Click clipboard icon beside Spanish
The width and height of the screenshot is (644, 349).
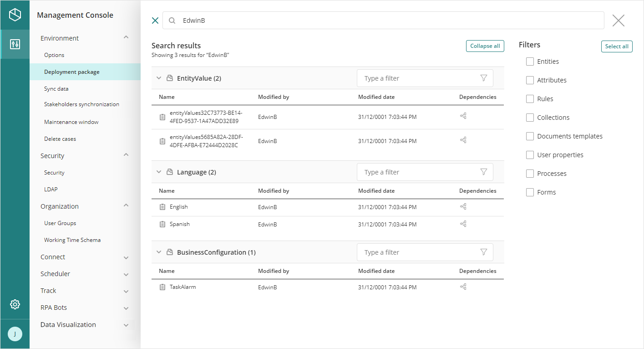(x=162, y=224)
